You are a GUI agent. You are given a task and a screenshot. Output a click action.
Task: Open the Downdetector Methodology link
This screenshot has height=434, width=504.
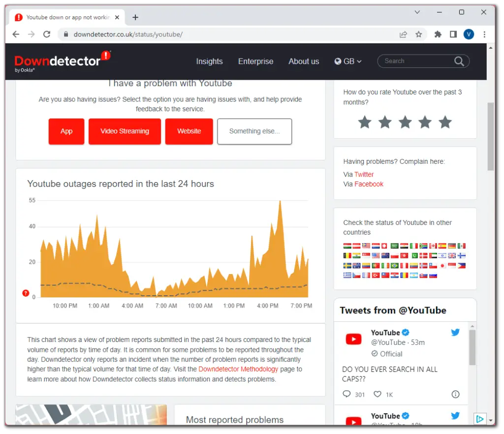coord(238,369)
